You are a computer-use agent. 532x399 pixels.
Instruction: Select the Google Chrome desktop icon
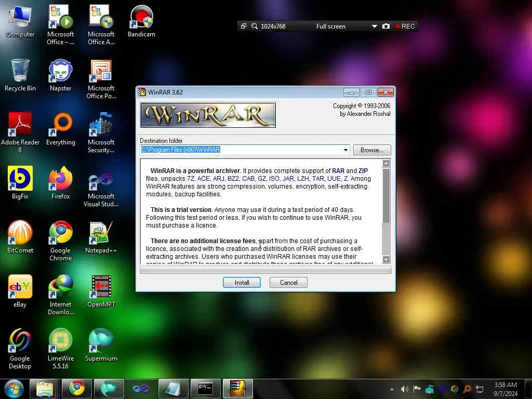tap(60, 241)
